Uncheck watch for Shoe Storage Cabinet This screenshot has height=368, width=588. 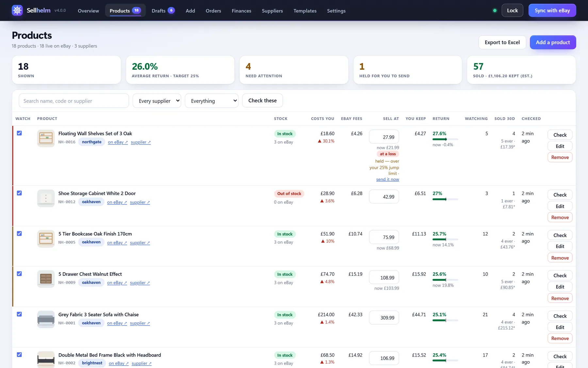click(x=19, y=193)
